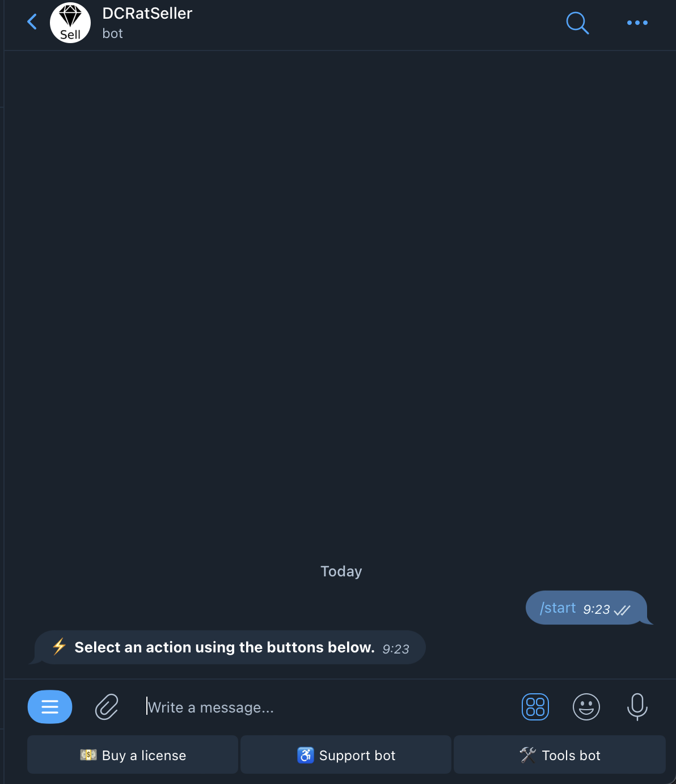Click the /start command link in the sent message
Image resolution: width=676 pixels, height=784 pixels.
click(558, 608)
